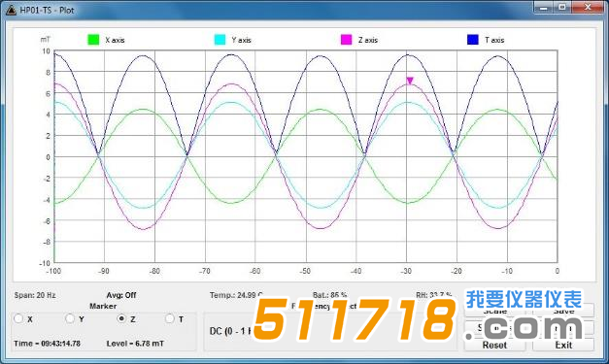
Task: Click the 'Time = 09:43:14.78' marker readout
Action: click(x=47, y=344)
